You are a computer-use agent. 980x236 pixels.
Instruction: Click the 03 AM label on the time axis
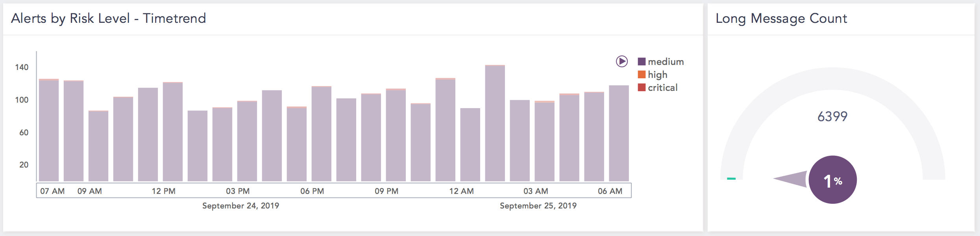point(535,191)
